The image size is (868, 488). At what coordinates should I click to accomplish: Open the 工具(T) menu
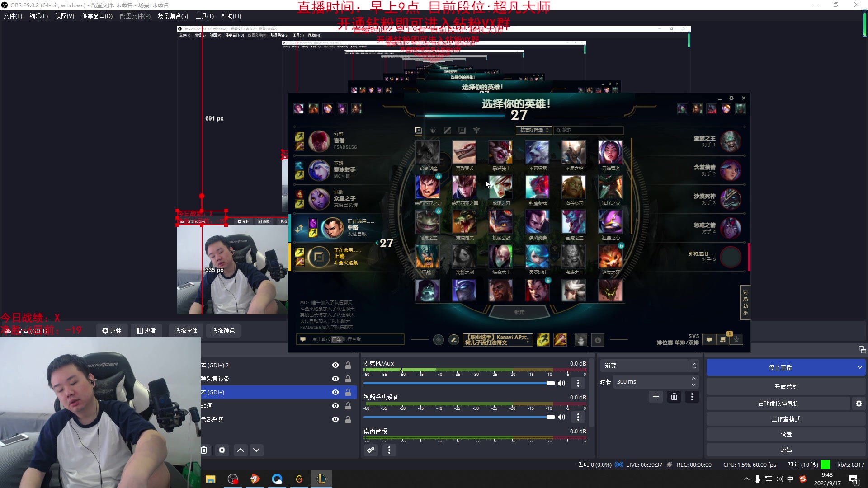[205, 16]
